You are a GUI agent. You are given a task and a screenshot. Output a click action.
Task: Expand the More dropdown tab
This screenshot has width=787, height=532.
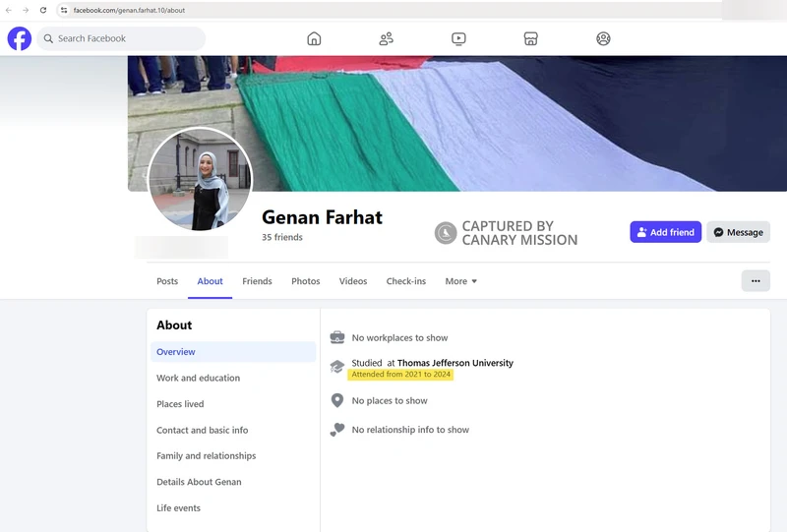click(460, 281)
